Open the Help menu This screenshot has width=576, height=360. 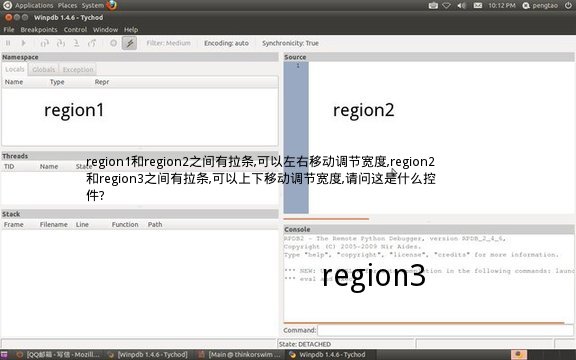tap(131, 30)
